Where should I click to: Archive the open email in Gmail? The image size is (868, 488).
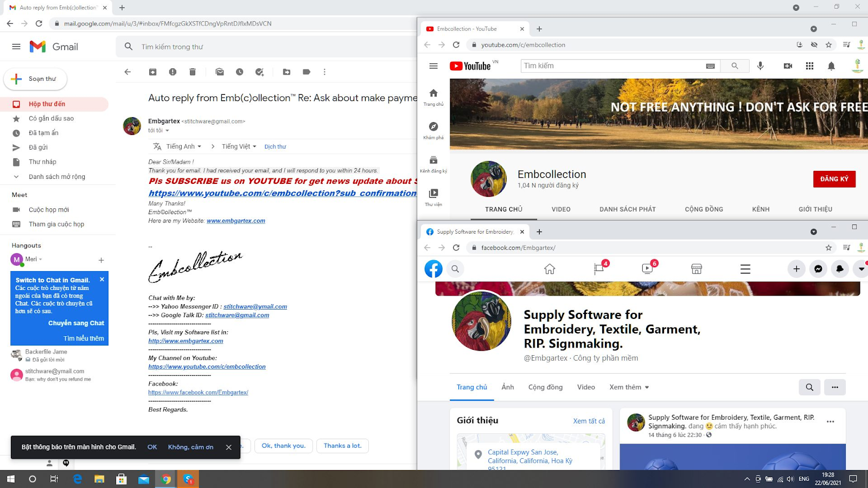(x=153, y=72)
